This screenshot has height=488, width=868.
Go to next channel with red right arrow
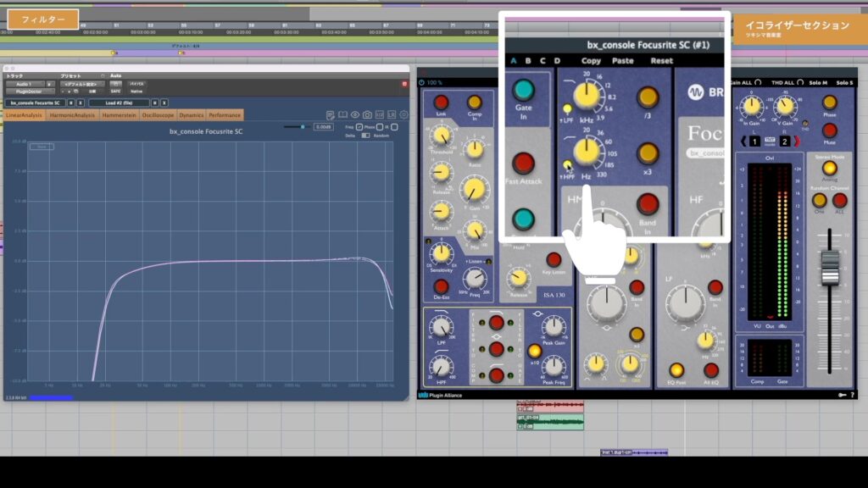(x=797, y=141)
